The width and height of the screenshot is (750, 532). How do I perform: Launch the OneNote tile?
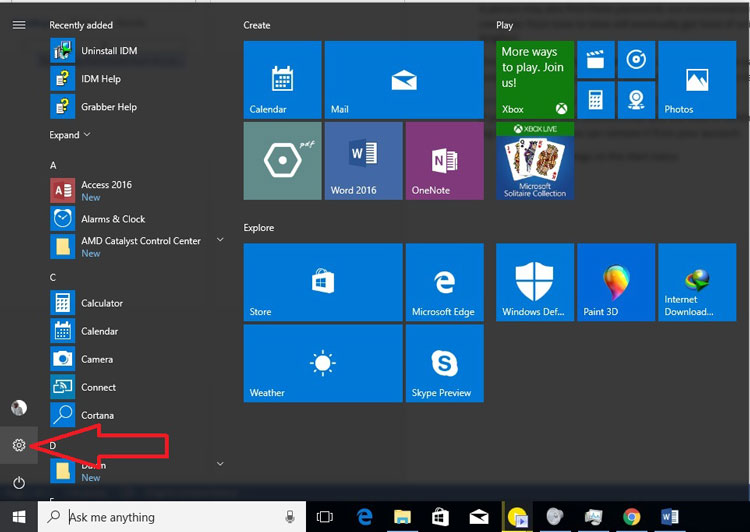tap(445, 161)
